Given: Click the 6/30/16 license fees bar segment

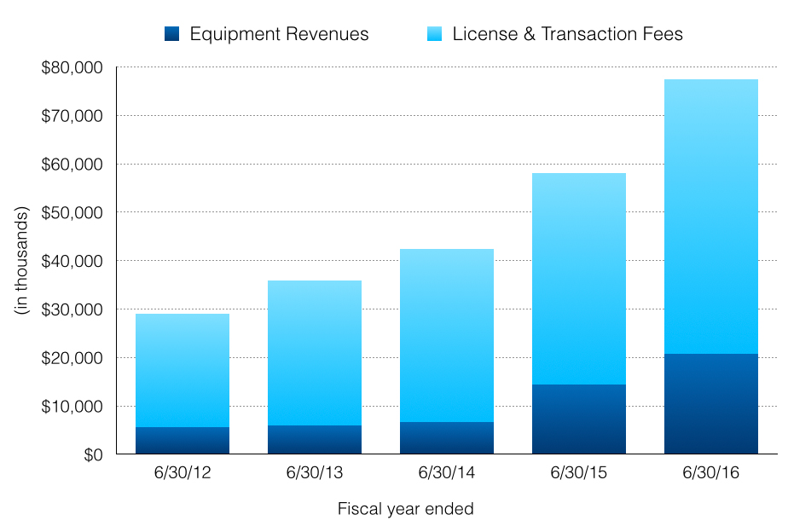Looking at the screenshot, I should pyautogui.click(x=711, y=217).
